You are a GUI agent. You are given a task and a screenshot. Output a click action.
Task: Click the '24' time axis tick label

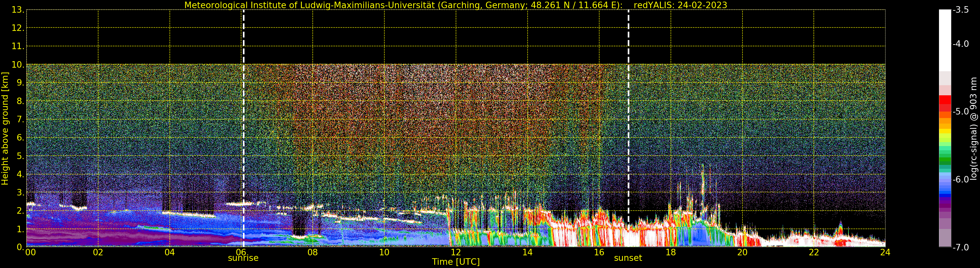pyautogui.click(x=885, y=252)
